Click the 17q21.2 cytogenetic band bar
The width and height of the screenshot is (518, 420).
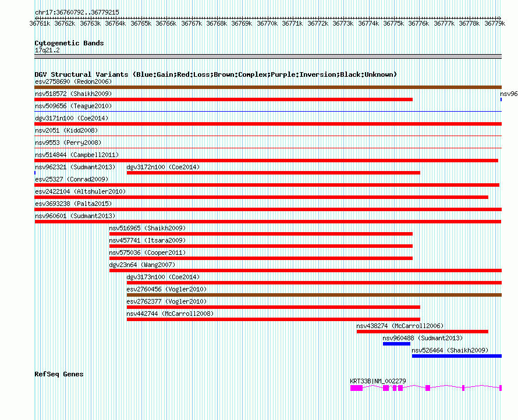click(268, 56)
